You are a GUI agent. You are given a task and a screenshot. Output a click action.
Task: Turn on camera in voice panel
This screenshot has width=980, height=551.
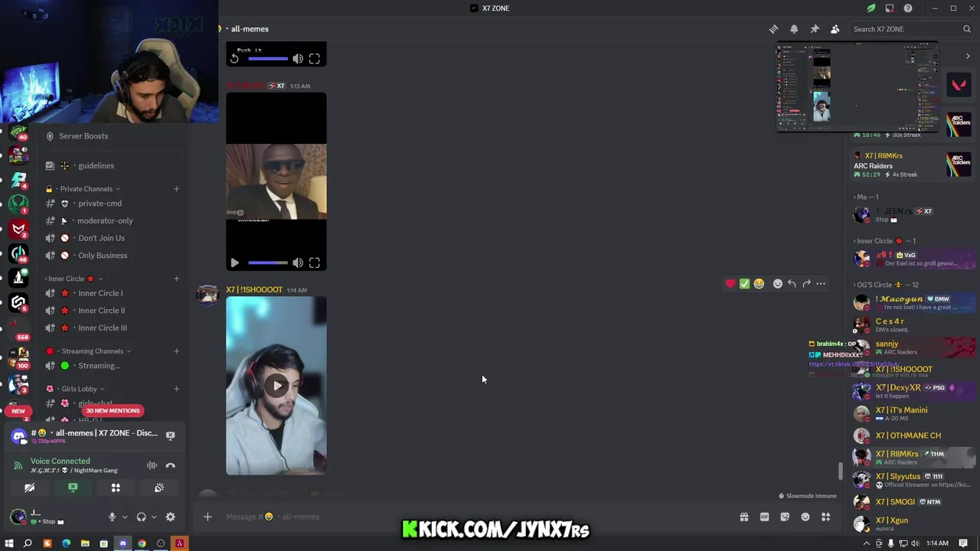tap(29, 487)
